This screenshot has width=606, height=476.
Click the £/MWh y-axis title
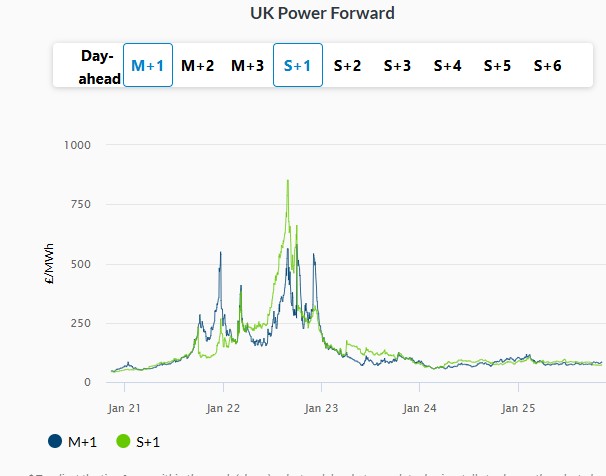tap(49, 264)
